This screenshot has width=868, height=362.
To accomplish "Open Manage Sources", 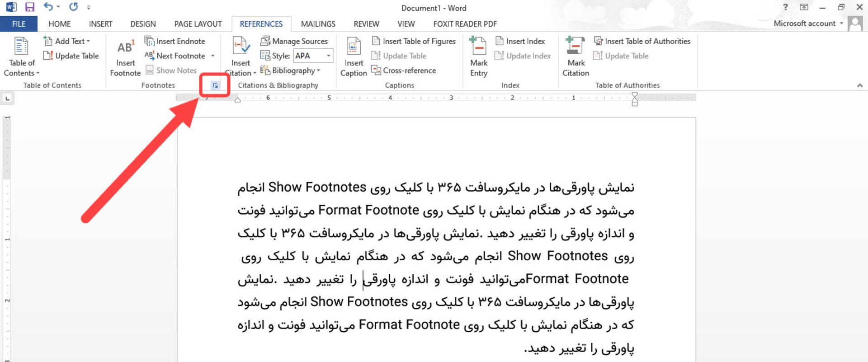I will (294, 41).
